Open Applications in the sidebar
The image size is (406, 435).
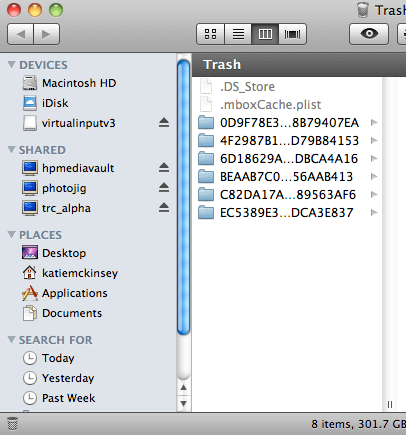pos(65,293)
